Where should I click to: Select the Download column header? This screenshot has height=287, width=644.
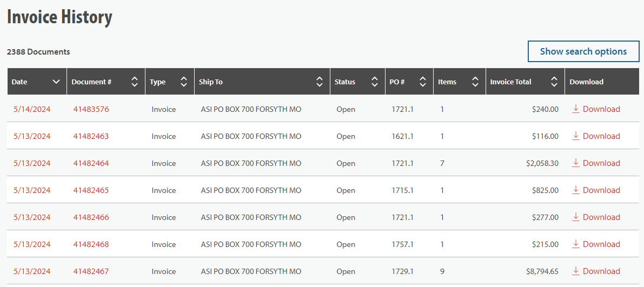(587, 82)
